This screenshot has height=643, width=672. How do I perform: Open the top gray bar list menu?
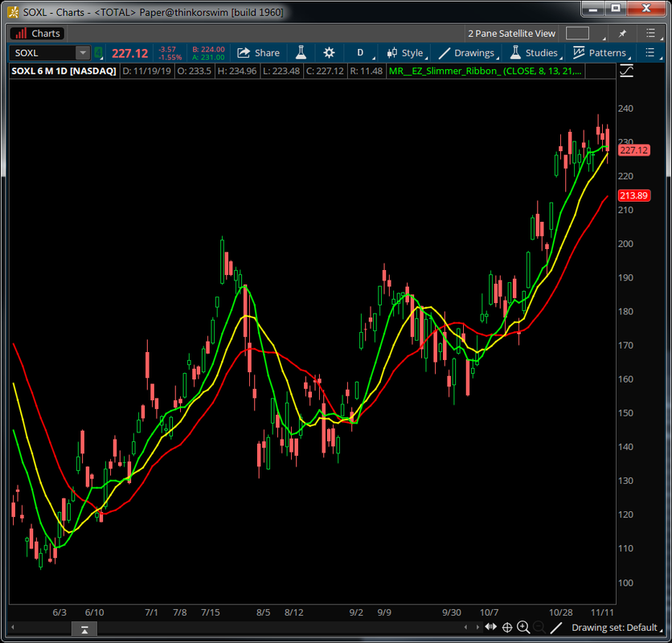click(x=652, y=34)
